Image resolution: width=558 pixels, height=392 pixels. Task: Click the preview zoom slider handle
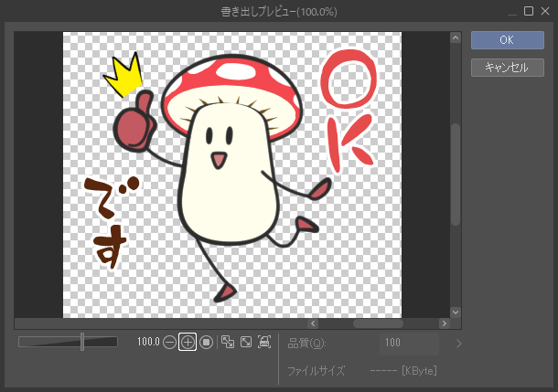82,342
